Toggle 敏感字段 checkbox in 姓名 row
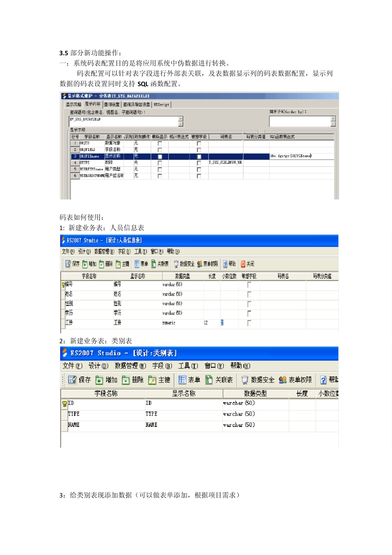This screenshot has width=392, height=555. [x=249, y=294]
